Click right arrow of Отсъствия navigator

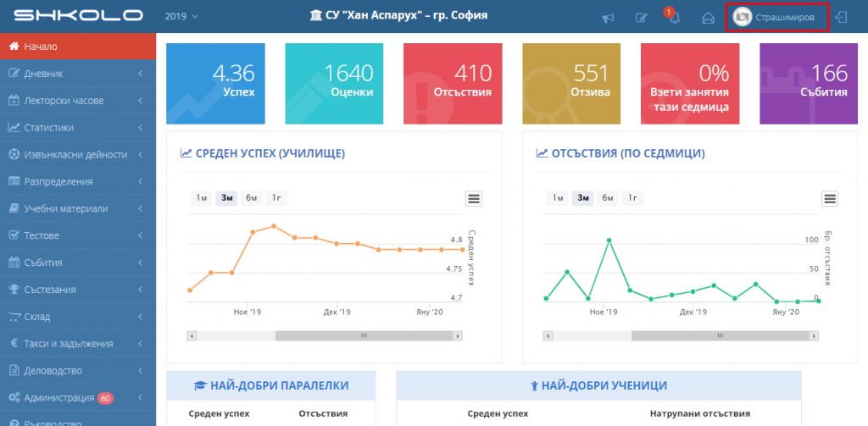pos(814,336)
